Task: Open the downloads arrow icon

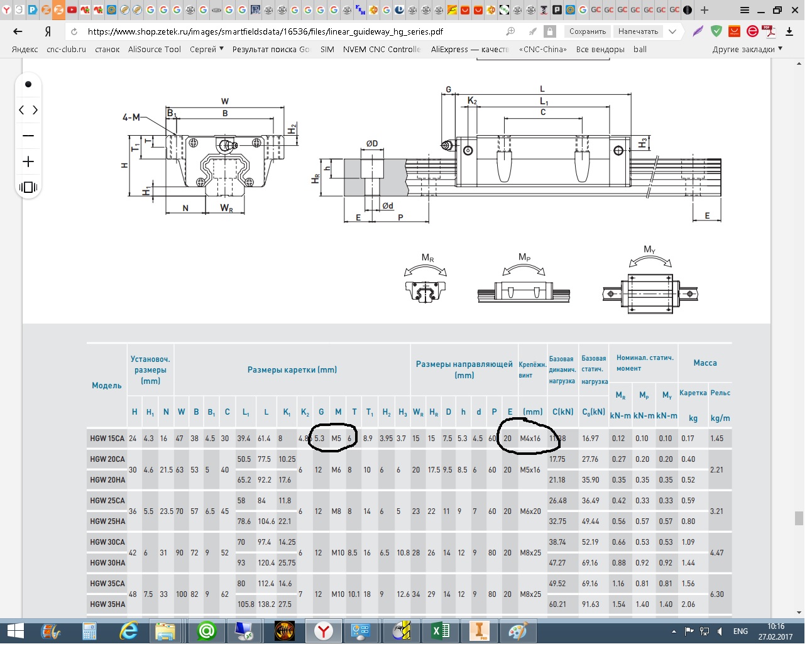Action: pos(789,31)
